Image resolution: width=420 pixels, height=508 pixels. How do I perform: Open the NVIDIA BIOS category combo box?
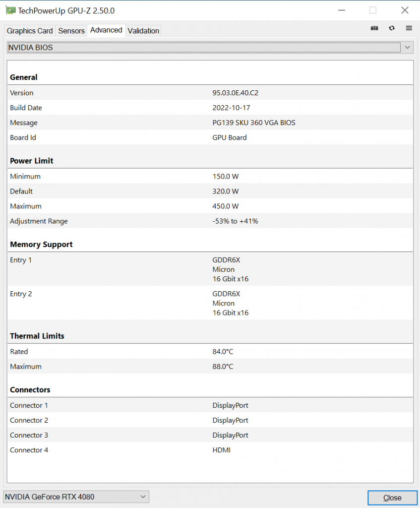[x=210, y=48]
